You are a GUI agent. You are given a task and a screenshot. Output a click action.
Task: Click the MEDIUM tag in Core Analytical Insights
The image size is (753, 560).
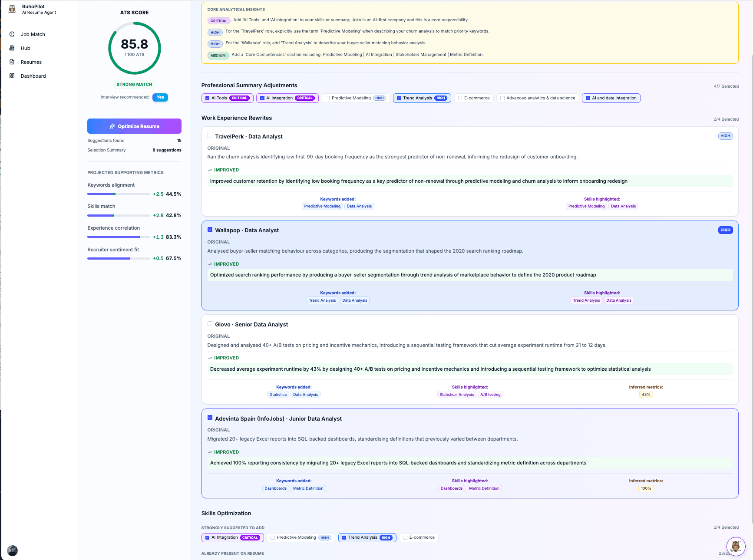pyautogui.click(x=218, y=56)
